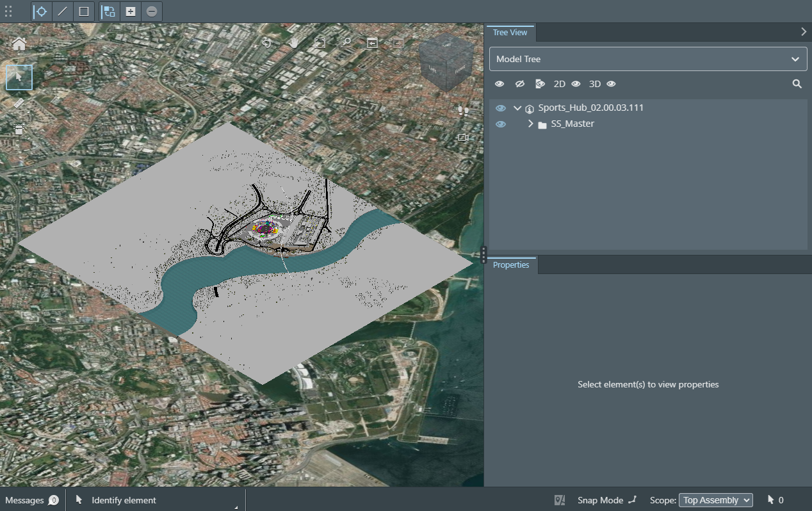Select the box selection mode tool

click(x=84, y=12)
